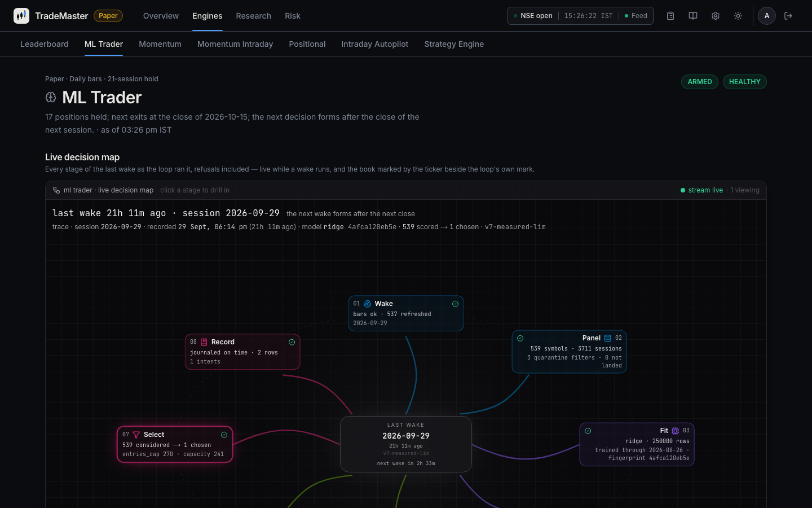This screenshot has width=812, height=508.
Task: Click the '1 viewing' text
Action: [745, 190]
